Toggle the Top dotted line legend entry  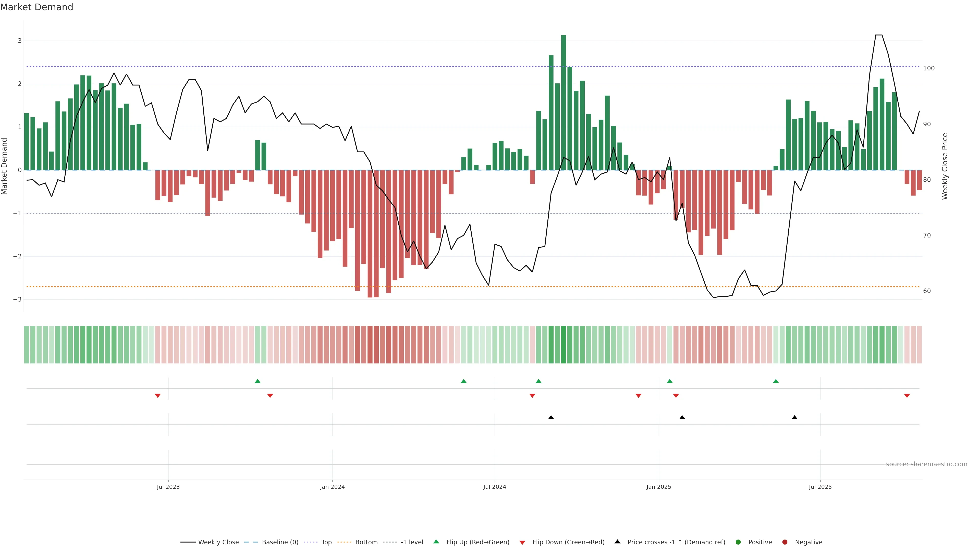point(326,542)
